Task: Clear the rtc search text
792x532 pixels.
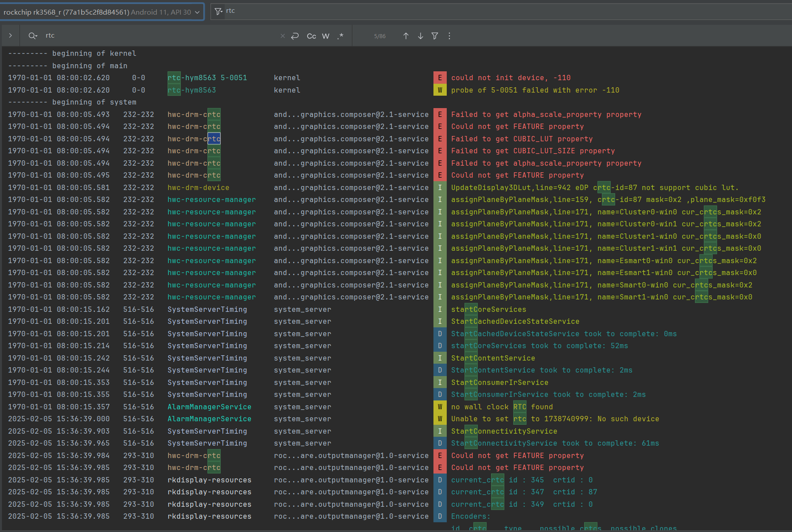Action: 282,36
